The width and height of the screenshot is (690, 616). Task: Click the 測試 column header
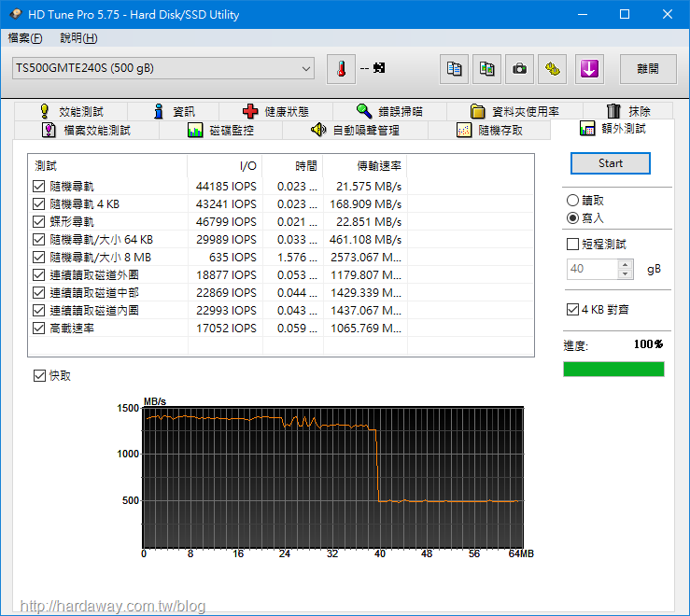(x=108, y=166)
